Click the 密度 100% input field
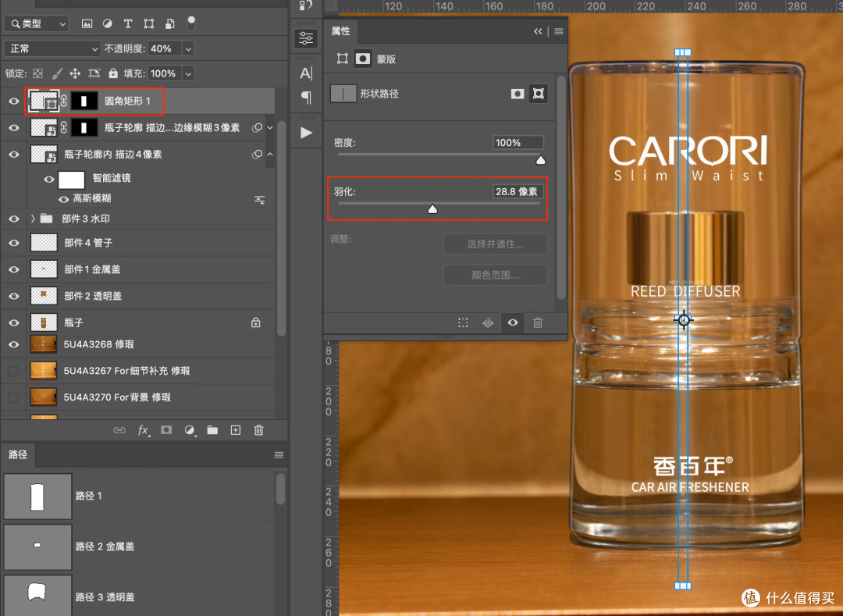843x616 pixels. point(518,142)
